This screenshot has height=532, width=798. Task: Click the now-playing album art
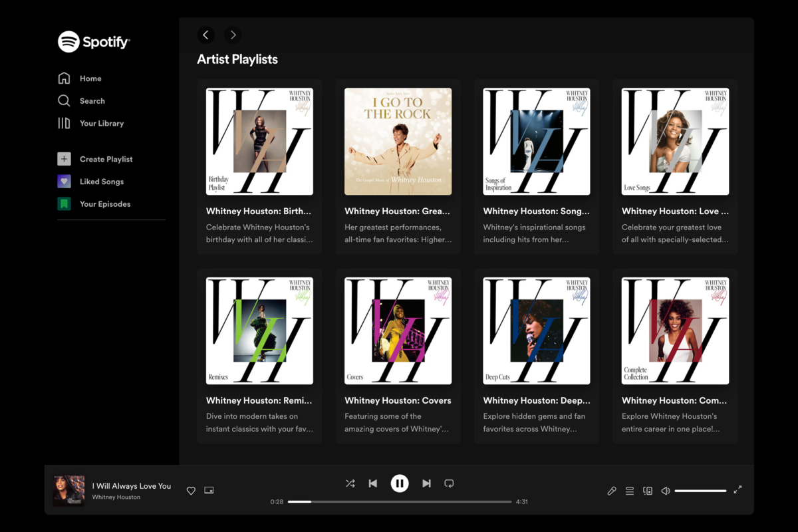pyautogui.click(x=68, y=491)
